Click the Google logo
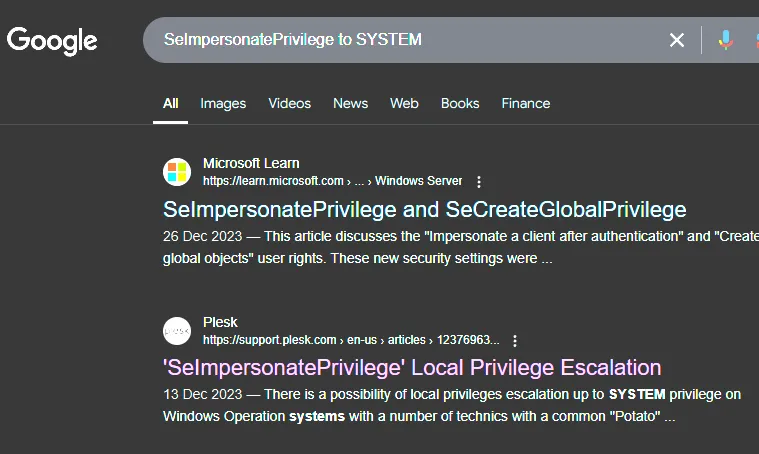 (x=52, y=41)
